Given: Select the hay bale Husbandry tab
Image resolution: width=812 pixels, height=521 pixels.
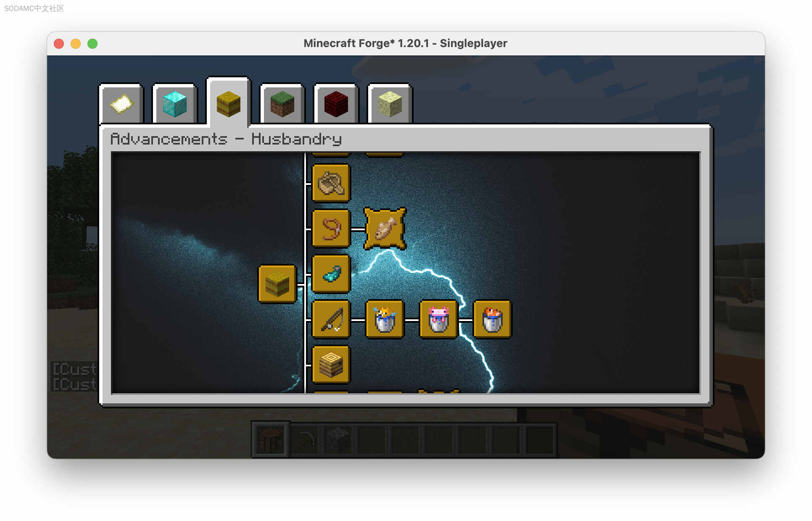Looking at the screenshot, I should 229,103.
